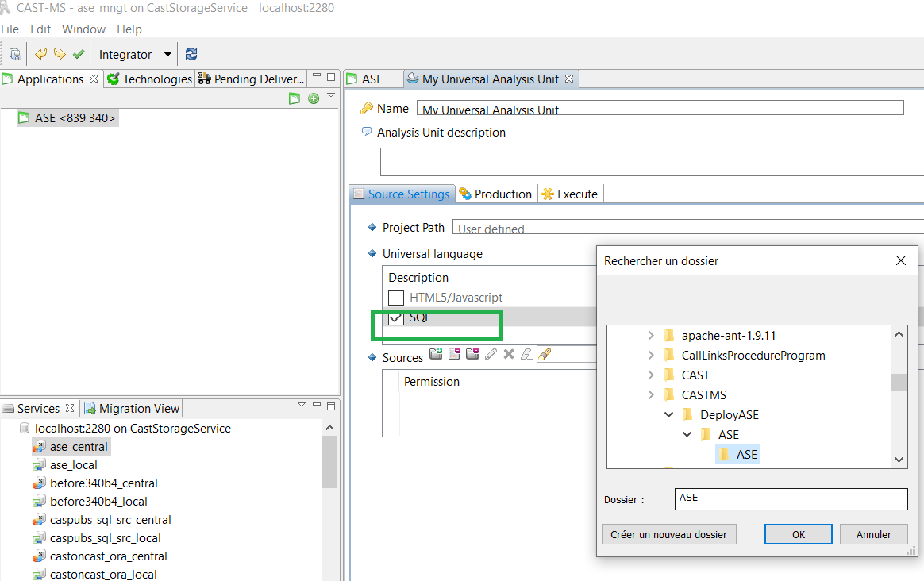Open the Window menu

[83, 29]
